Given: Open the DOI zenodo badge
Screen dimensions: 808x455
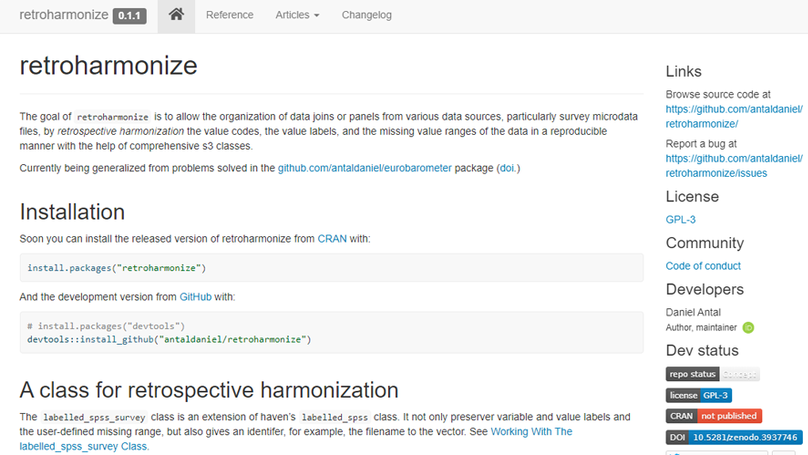Looking at the screenshot, I should click(733, 437).
